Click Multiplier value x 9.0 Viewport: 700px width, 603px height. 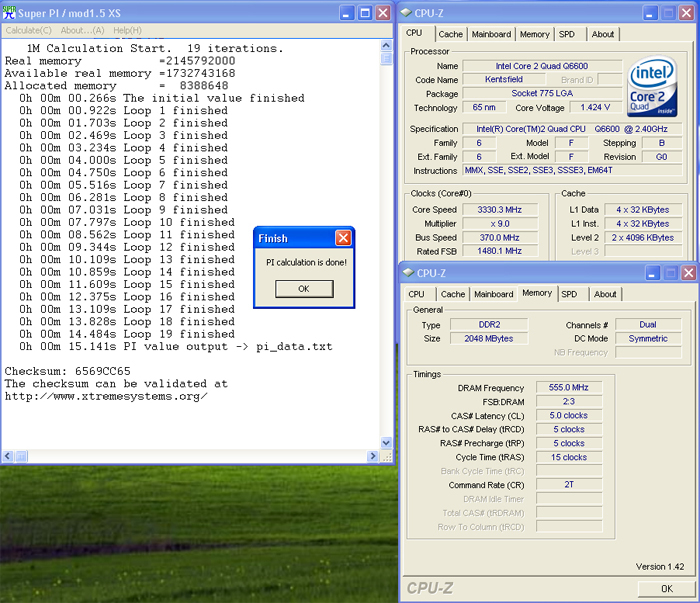click(500, 224)
